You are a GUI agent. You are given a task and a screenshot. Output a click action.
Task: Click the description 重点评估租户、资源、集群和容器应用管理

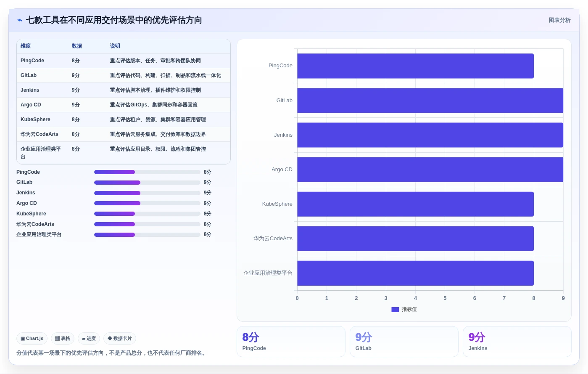[158, 119]
